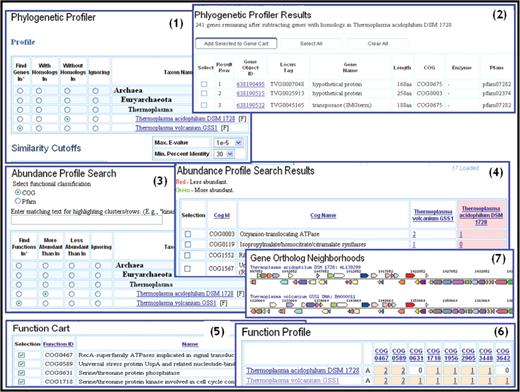This screenshot has width=520, height=392.
Task: Click the 'Select All' button in Profiler Results
Action: pos(311,43)
